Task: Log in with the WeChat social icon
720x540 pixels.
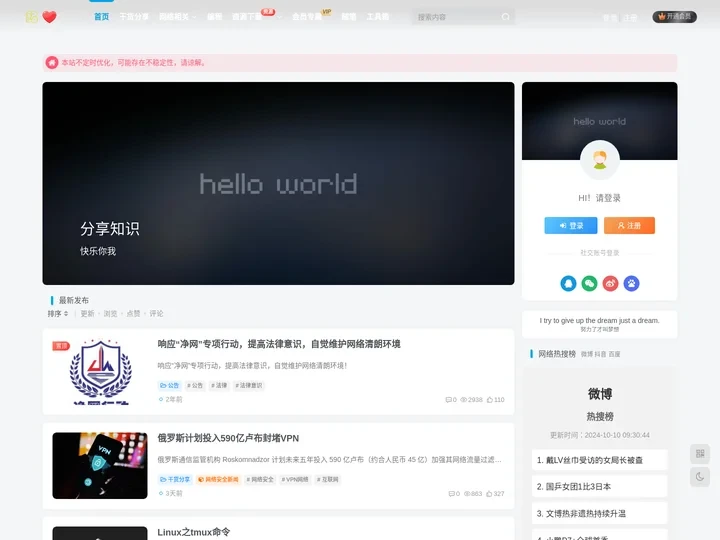Action: click(590, 283)
